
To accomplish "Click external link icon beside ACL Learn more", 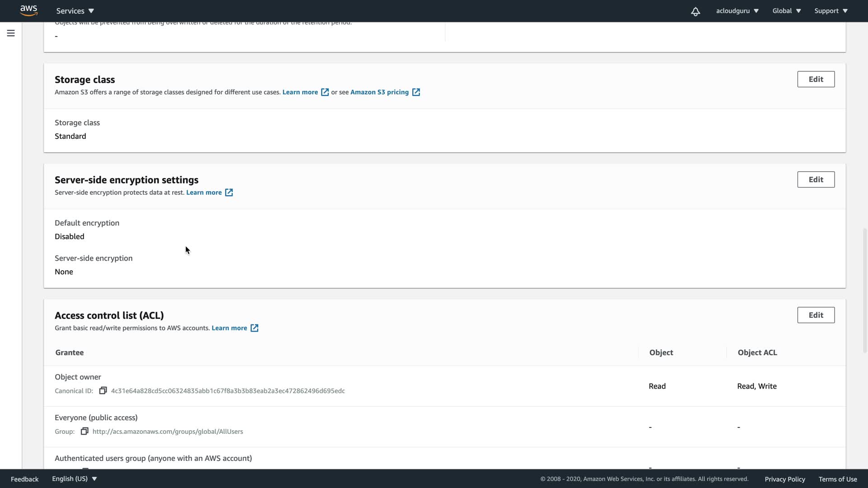I will point(255,328).
